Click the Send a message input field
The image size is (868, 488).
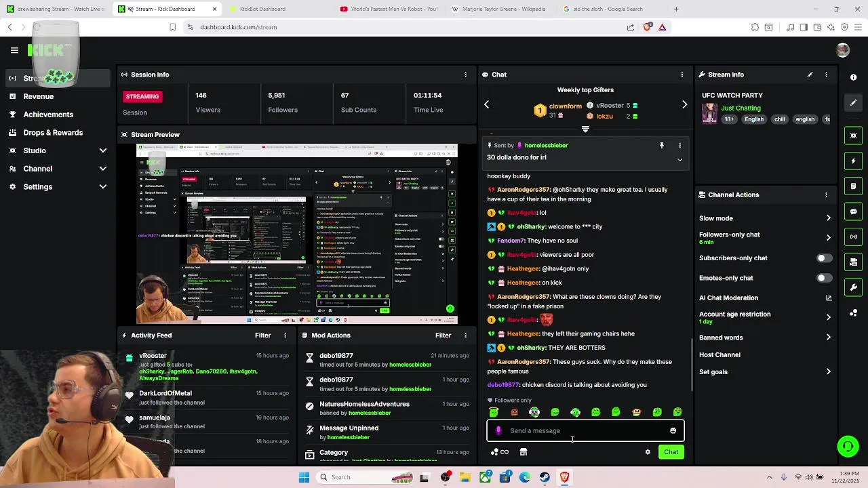point(585,430)
